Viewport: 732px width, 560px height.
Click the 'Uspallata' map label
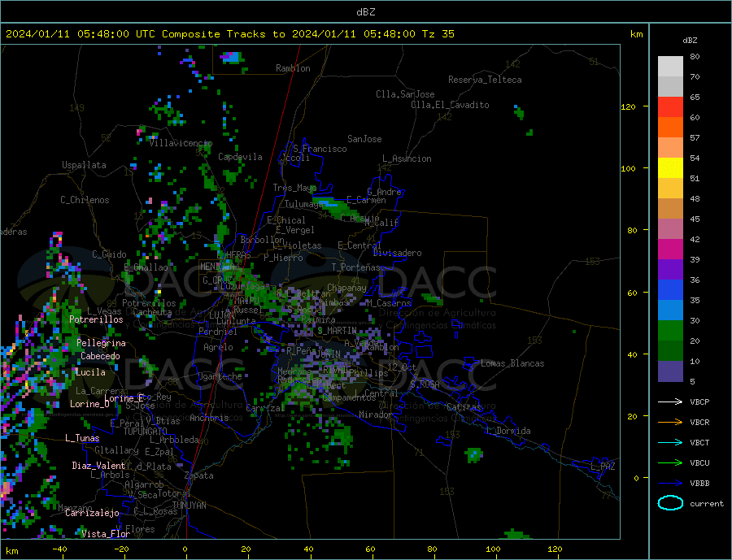[x=84, y=165]
